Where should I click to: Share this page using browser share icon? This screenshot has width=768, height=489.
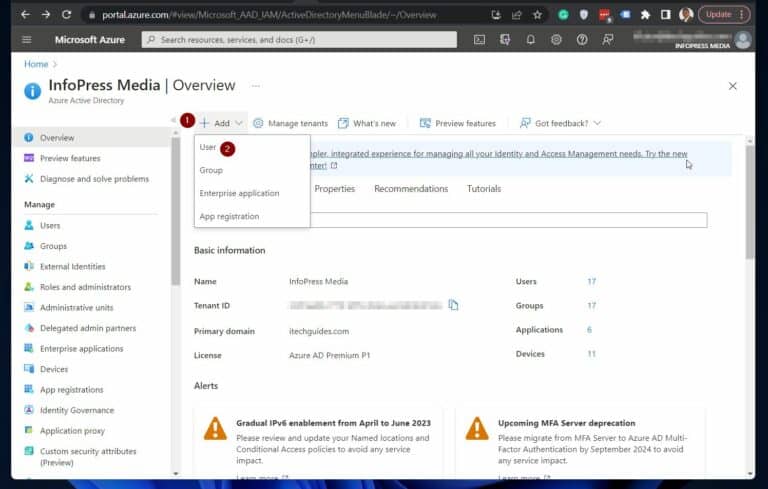coord(517,15)
